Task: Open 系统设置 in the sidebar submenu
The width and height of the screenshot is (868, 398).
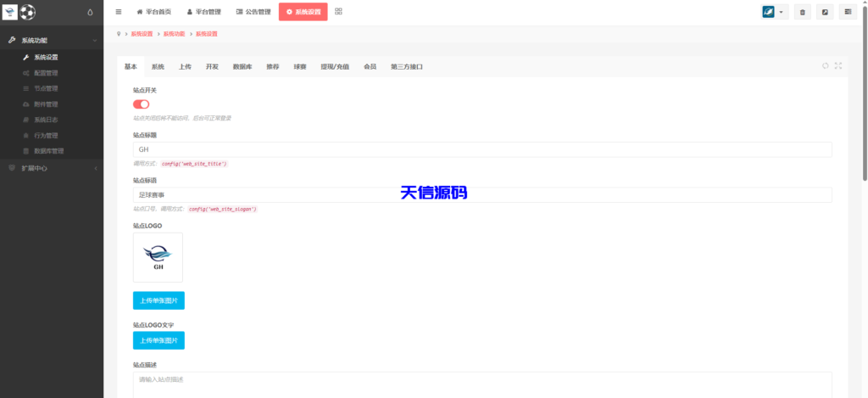Action: [x=47, y=57]
